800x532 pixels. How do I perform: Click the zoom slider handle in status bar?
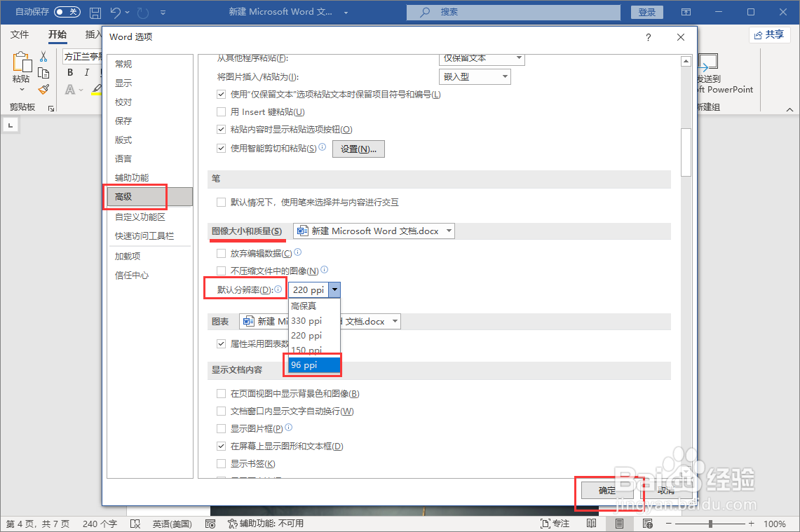pyautogui.click(x=710, y=524)
